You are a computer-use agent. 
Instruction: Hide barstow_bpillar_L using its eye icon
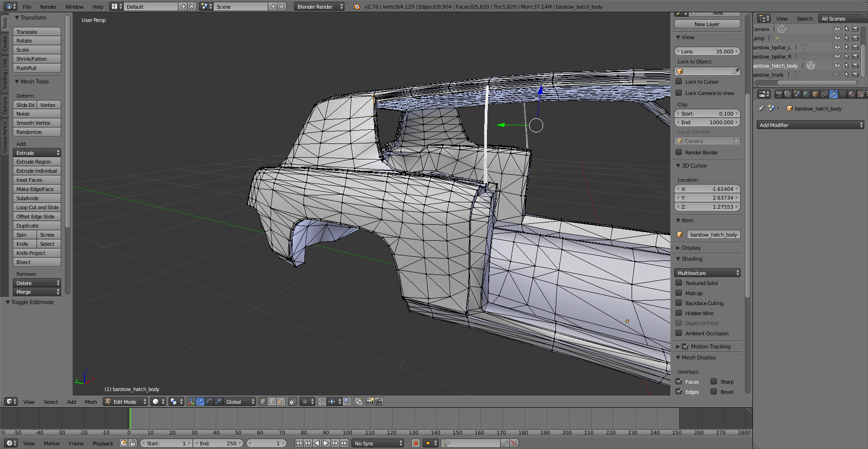point(837,47)
